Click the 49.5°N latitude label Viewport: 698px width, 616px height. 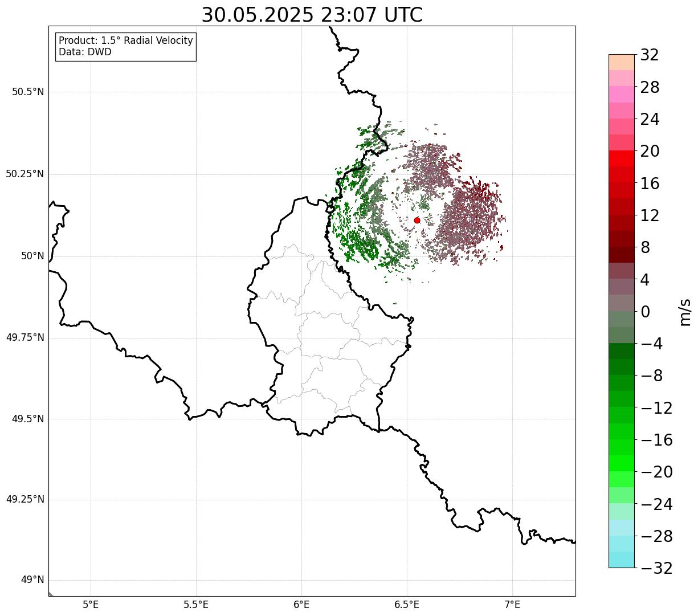click(28, 419)
